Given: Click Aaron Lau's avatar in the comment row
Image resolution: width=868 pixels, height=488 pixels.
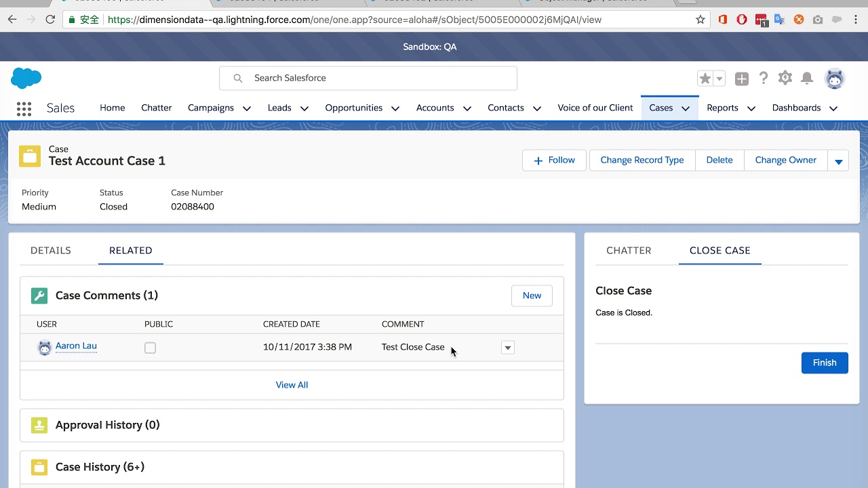Looking at the screenshot, I should [45, 347].
